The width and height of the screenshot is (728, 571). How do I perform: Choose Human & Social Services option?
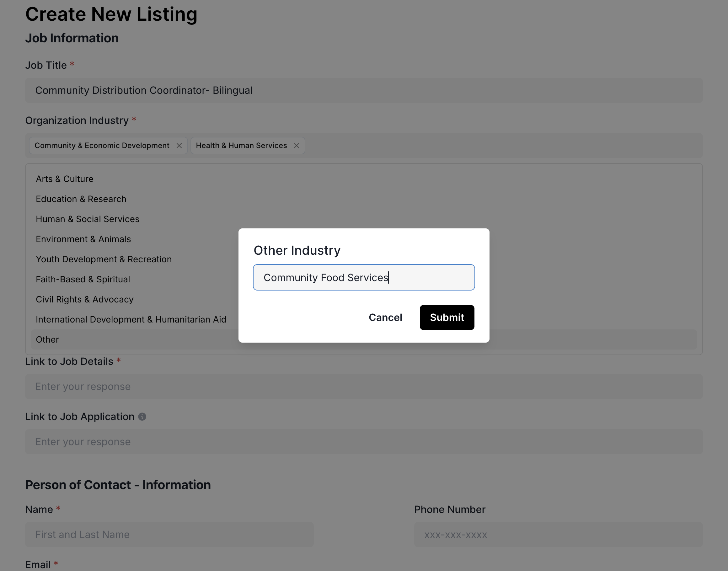coord(364,219)
